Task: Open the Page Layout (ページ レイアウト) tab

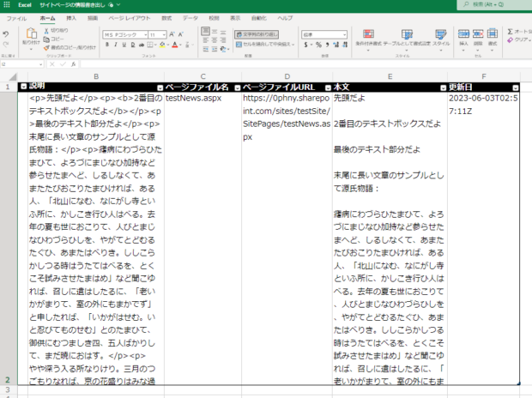Action: click(130, 18)
